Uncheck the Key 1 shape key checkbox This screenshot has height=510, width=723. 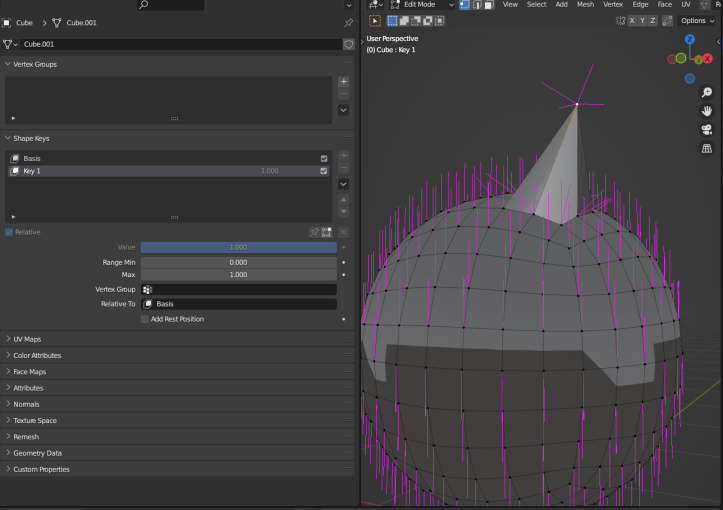tap(324, 171)
